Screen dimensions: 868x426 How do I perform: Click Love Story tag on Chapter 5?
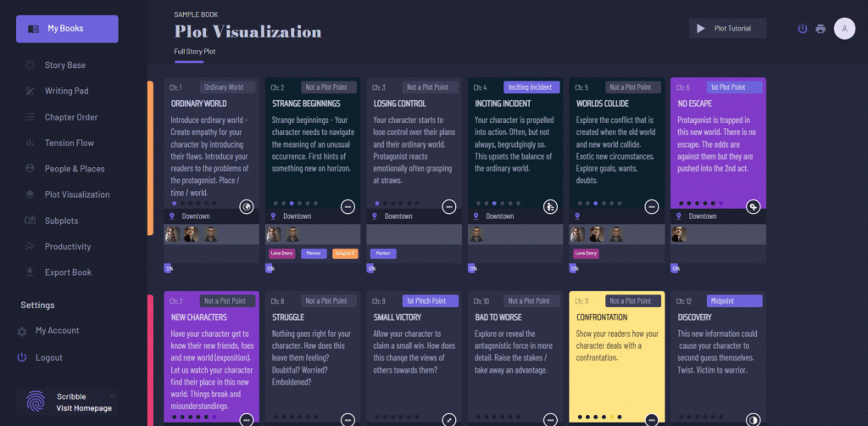pos(586,254)
